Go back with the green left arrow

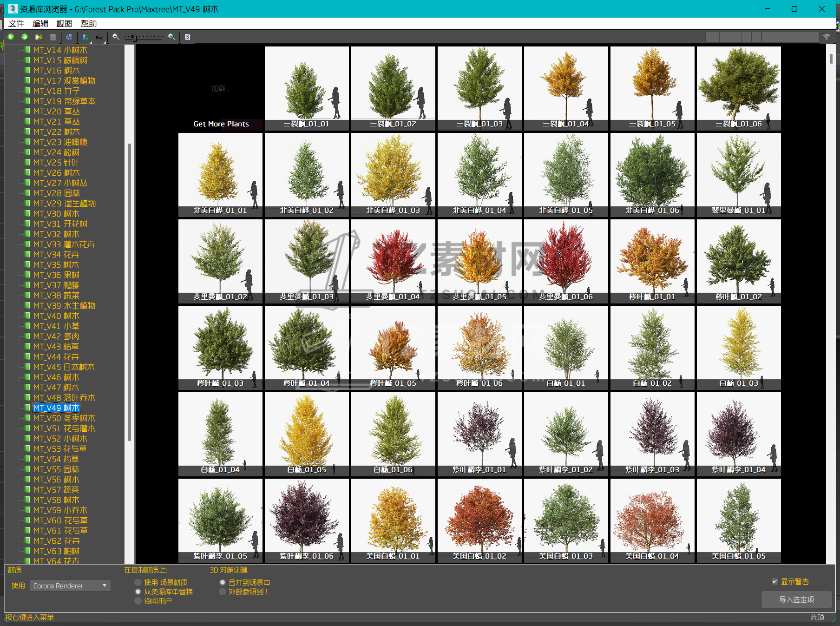(x=11, y=37)
